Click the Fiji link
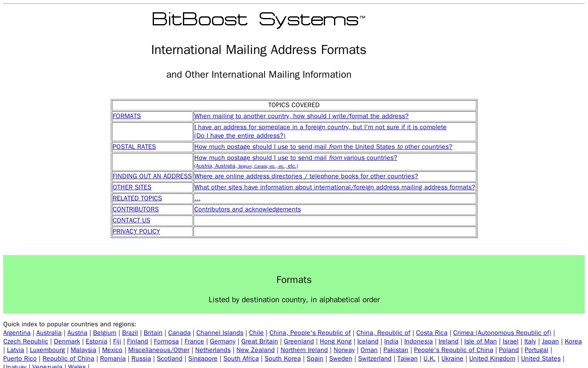The height and width of the screenshot is (368, 588). click(117, 341)
